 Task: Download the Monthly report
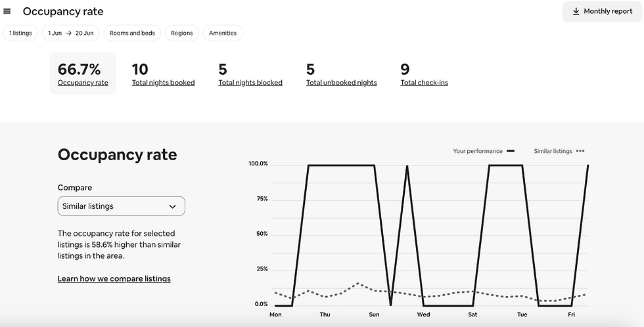click(602, 11)
